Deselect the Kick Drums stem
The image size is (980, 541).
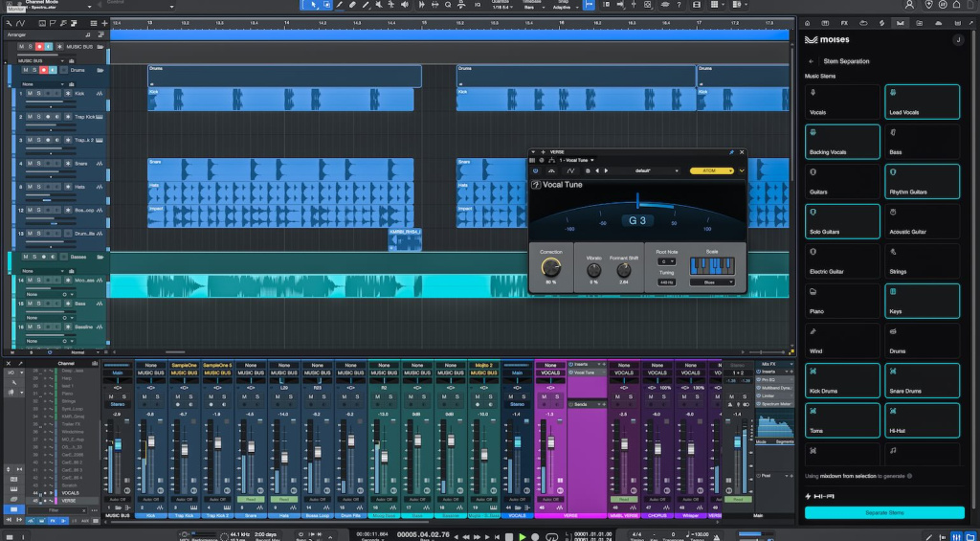[842, 380]
